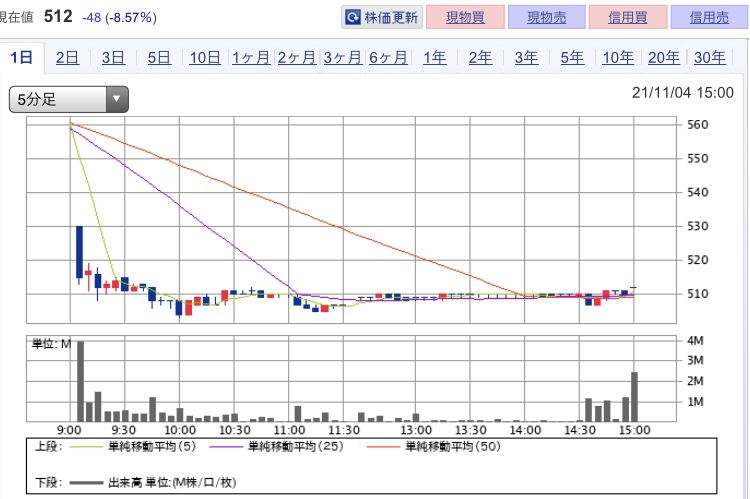Image resolution: width=750 pixels, height=499 pixels.
Task: View the 20年 chart range
Action: coord(664,58)
